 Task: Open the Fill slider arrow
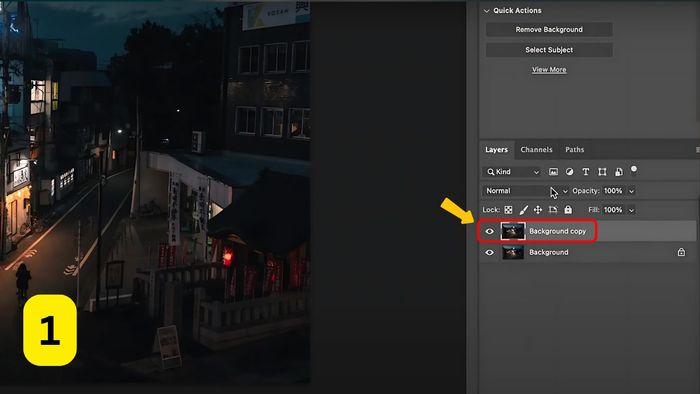(x=631, y=210)
